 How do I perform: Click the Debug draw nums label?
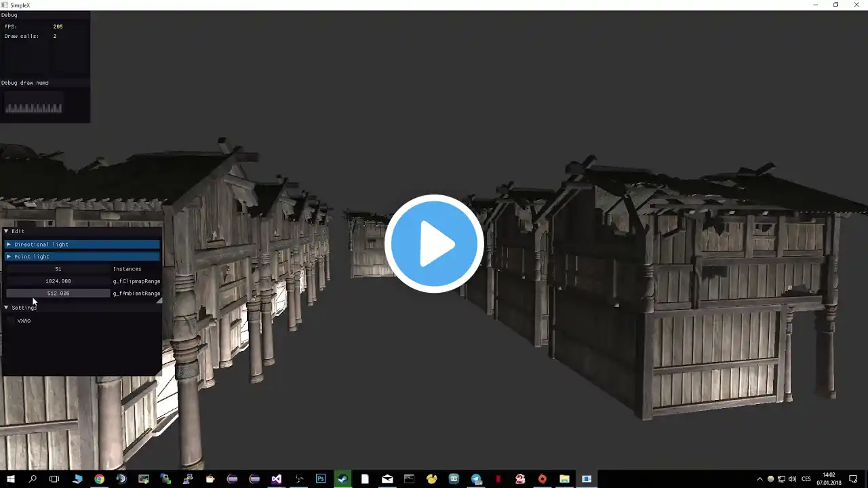click(25, 83)
